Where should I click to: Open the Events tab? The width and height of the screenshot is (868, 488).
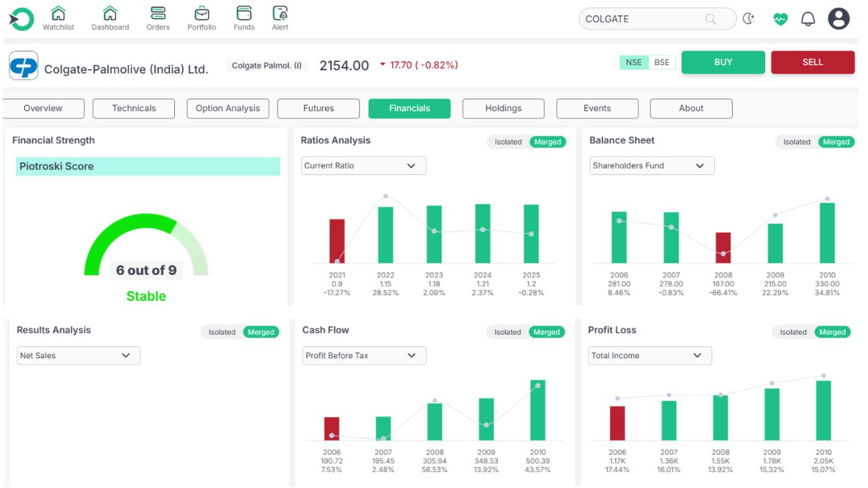597,109
